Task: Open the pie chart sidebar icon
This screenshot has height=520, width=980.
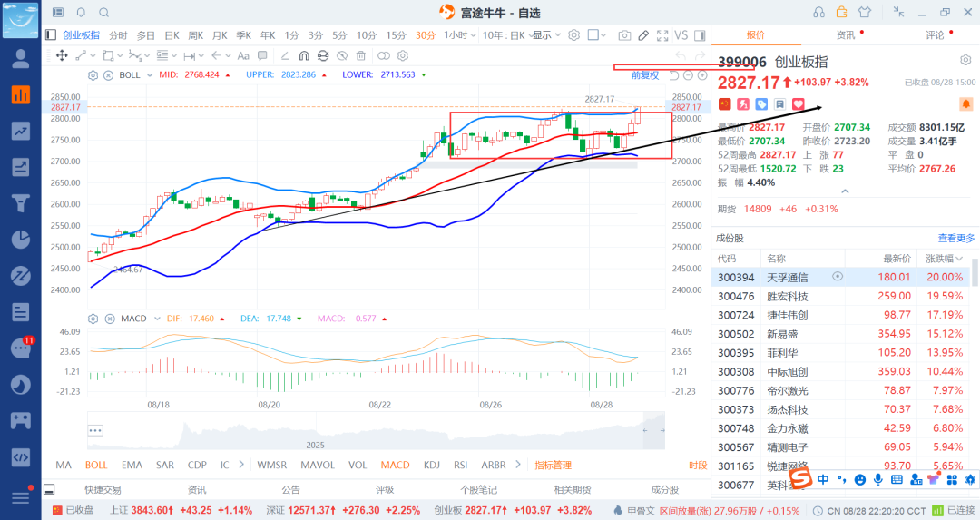Action: (21, 240)
